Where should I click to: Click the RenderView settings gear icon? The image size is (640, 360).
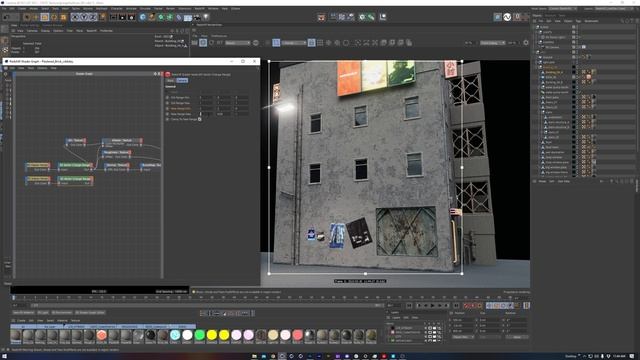[526, 42]
